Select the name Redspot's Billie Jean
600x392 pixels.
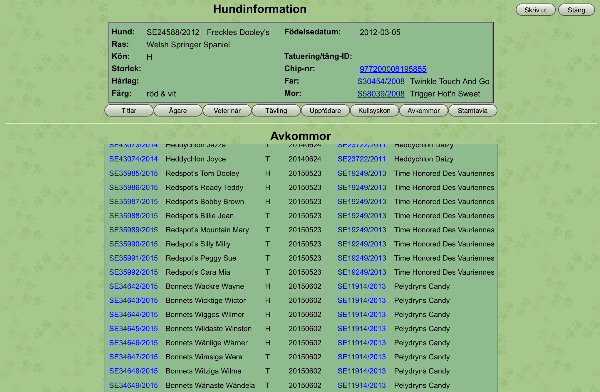click(199, 216)
